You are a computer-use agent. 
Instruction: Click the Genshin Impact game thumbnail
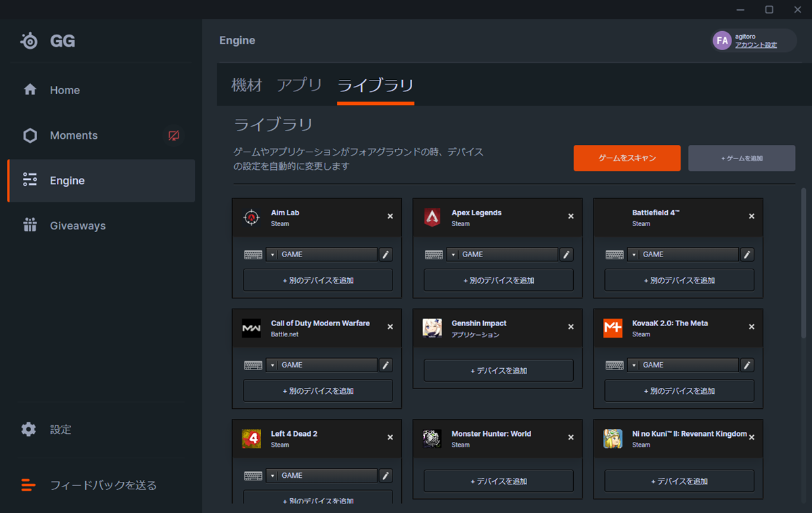click(x=432, y=328)
